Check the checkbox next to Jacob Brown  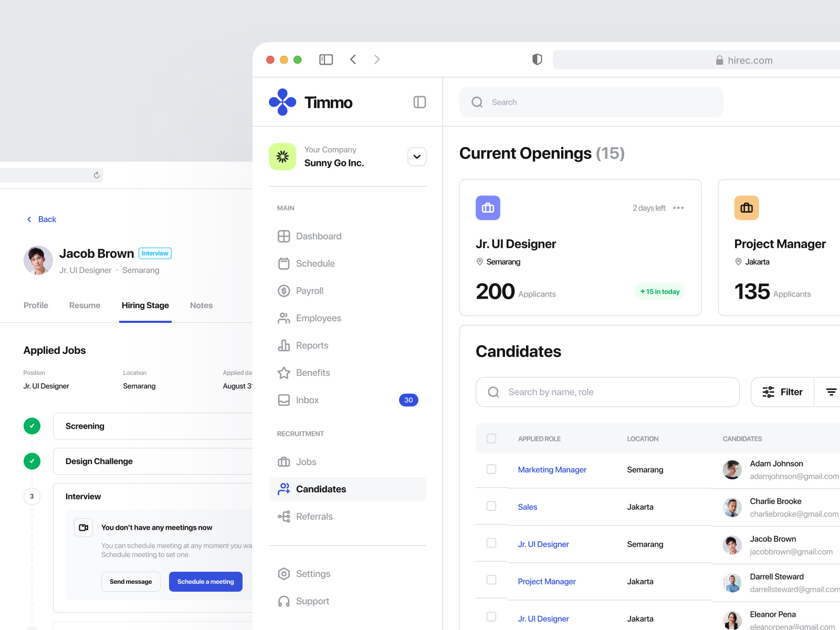point(491,543)
